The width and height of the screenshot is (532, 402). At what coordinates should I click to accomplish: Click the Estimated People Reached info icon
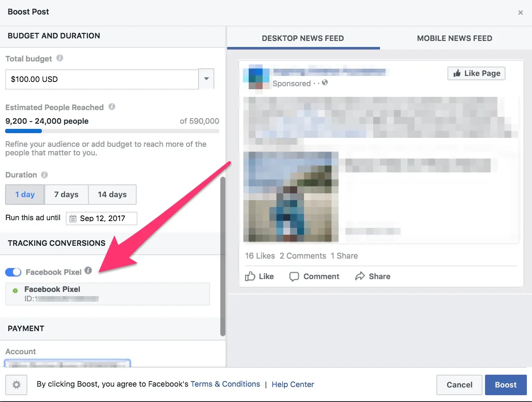click(x=112, y=107)
